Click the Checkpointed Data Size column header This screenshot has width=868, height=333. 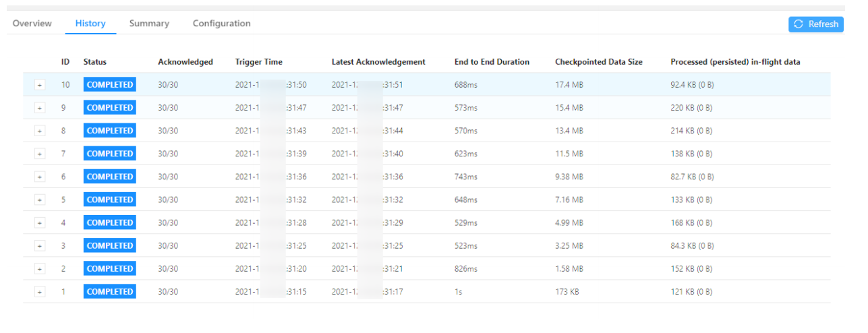click(598, 62)
